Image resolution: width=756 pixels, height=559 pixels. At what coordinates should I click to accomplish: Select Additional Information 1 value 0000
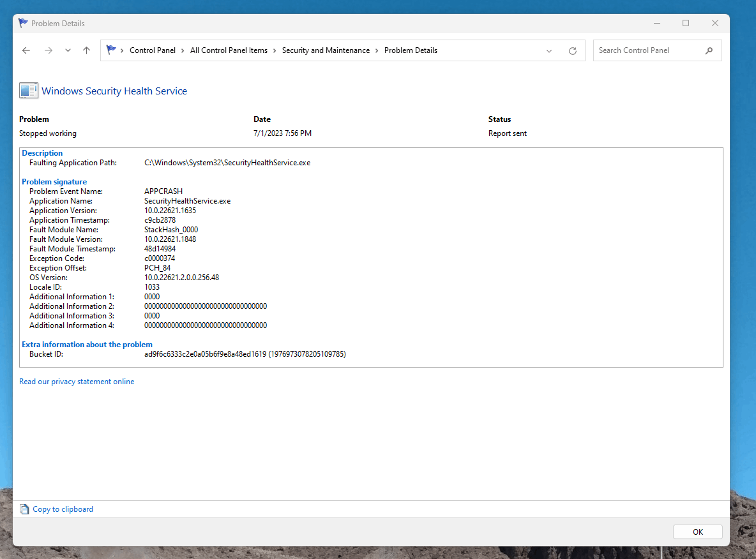point(152,296)
